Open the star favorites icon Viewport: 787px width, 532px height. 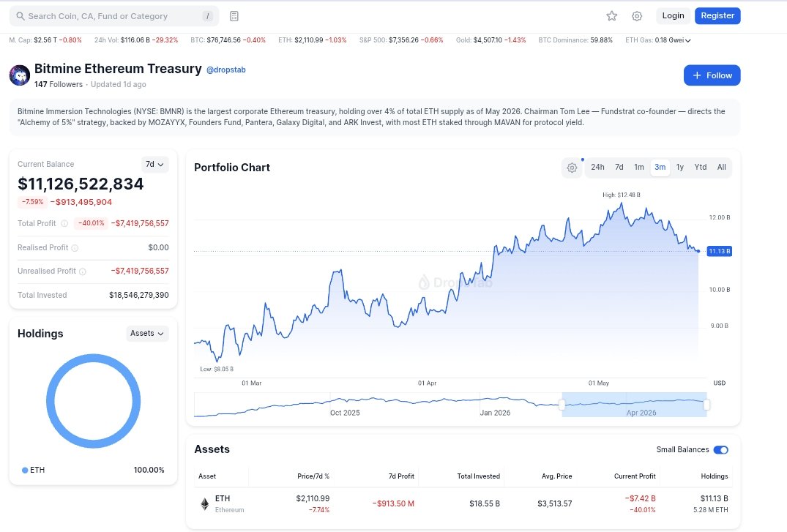611,16
